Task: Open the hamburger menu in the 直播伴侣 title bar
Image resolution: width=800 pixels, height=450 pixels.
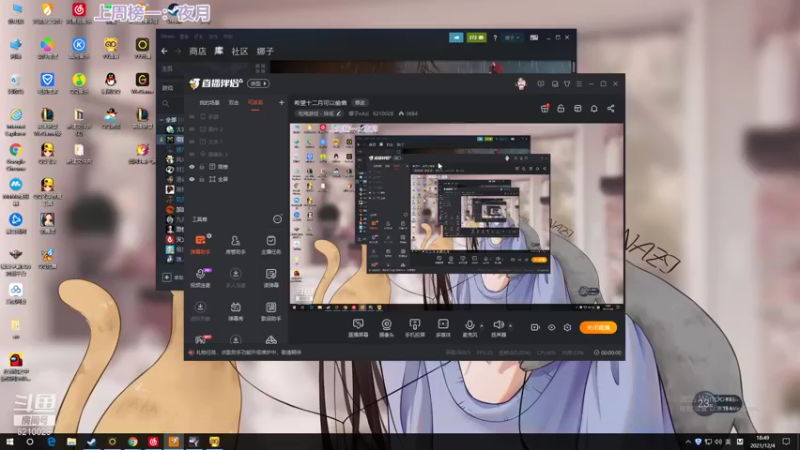Action: click(579, 84)
